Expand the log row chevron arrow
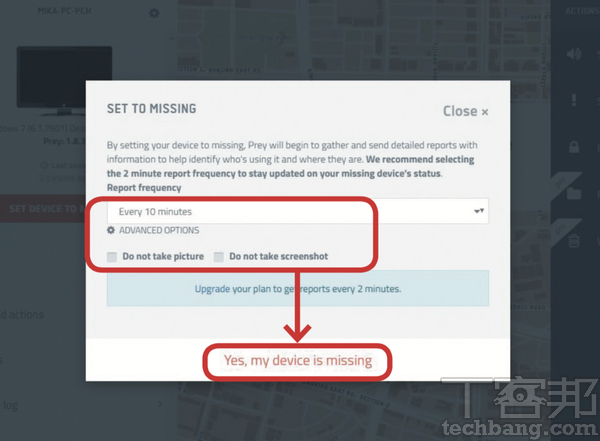Viewport: 600px width, 441px height. [160, 404]
